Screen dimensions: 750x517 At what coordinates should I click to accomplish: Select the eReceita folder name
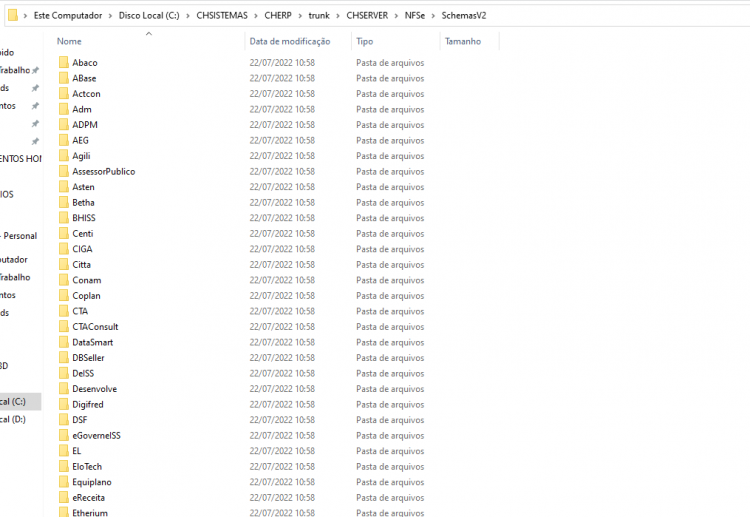pos(88,497)
